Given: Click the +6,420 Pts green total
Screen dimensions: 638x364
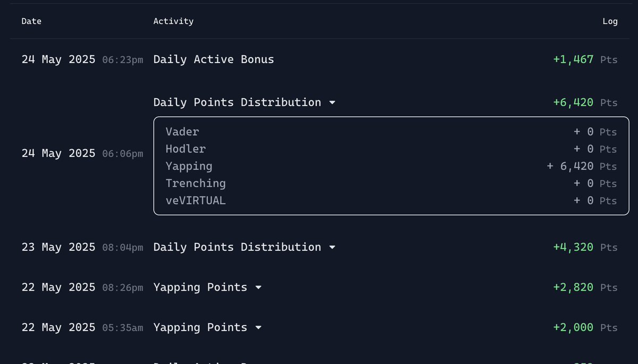Looking at the screenshot, I should pyautogui.click(x=585, y=103).
